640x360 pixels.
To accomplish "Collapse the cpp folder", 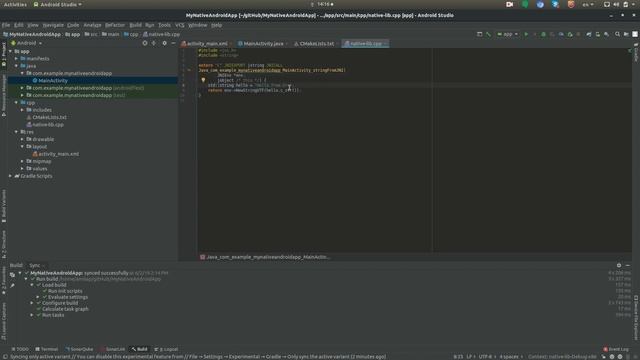I will pos(17,103).
